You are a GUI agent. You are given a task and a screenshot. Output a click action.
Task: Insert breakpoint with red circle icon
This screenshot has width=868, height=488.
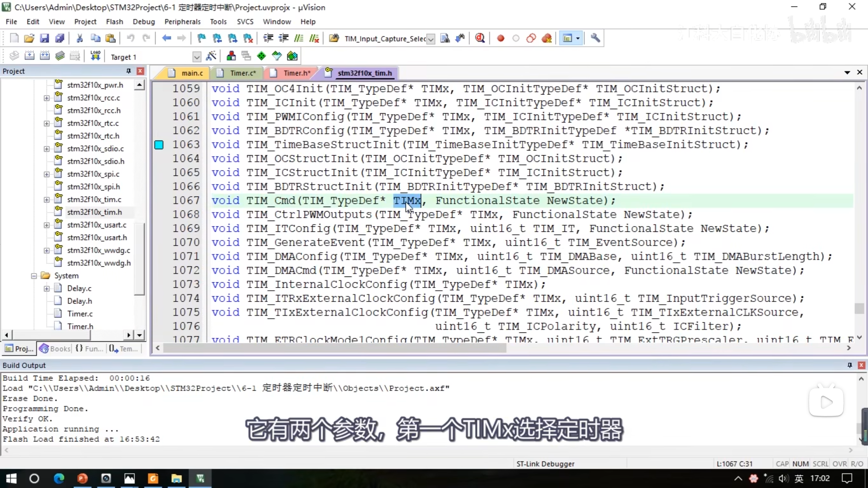(x=500, y=38)
